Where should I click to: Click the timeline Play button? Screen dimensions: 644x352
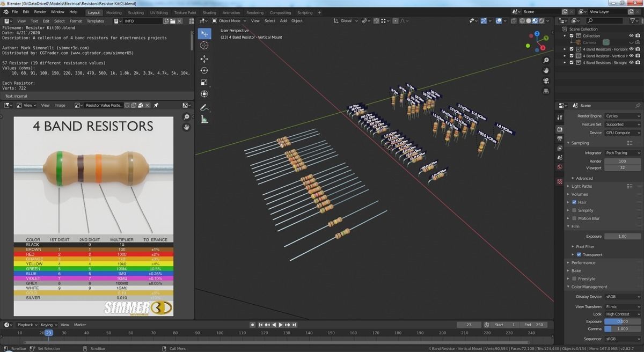(x=281, y=325)
